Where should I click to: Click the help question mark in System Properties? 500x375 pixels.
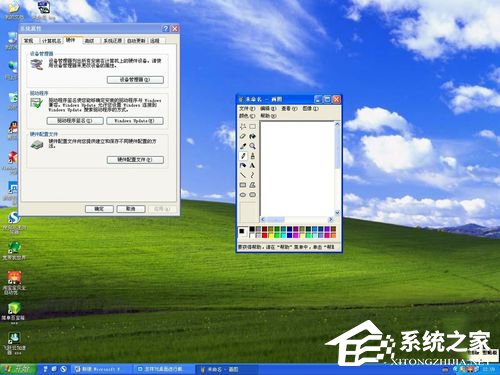pyautogui.click(x=166, y=29)
